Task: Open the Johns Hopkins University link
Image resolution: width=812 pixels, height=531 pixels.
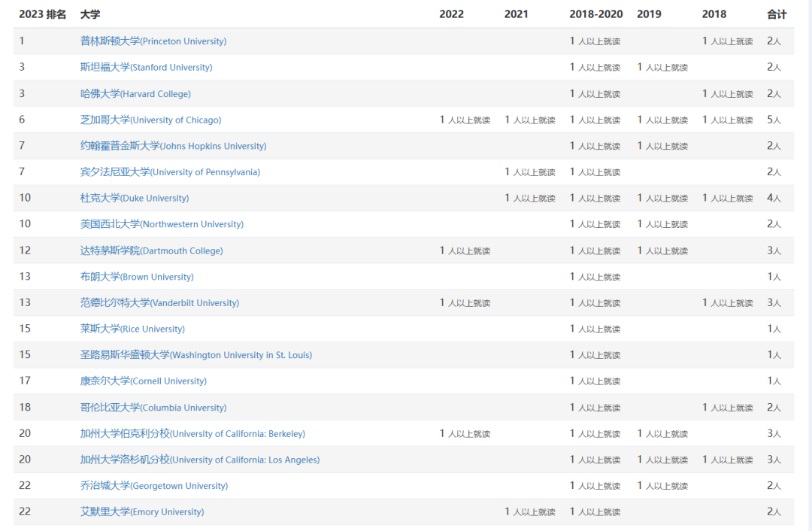Action: pyautogui.click(x=173, y=146)
